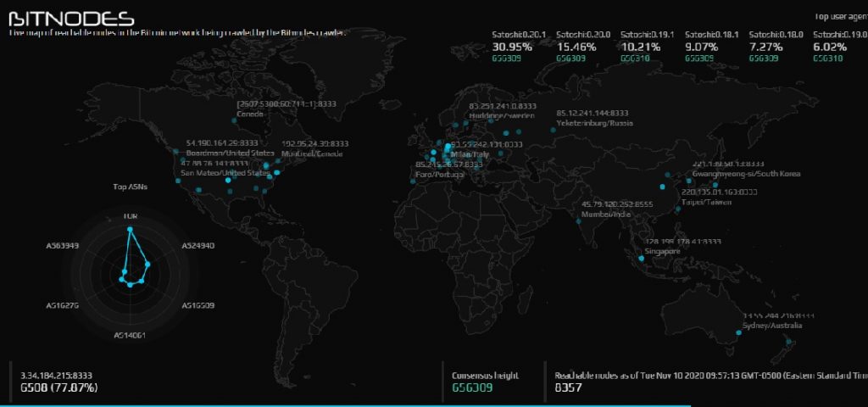Click the Yekaterinburg/Russia location label

(594, 123)
